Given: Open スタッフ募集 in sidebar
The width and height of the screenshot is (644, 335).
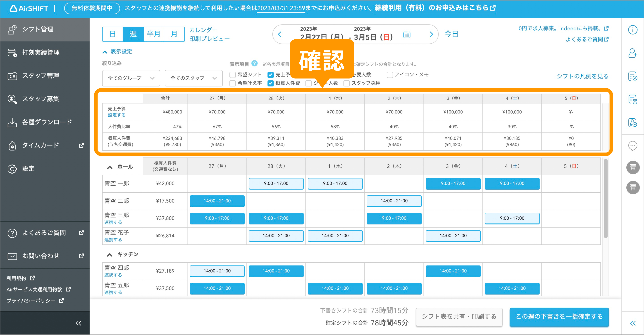Looking at the screenshot, I should pos(45,99).
